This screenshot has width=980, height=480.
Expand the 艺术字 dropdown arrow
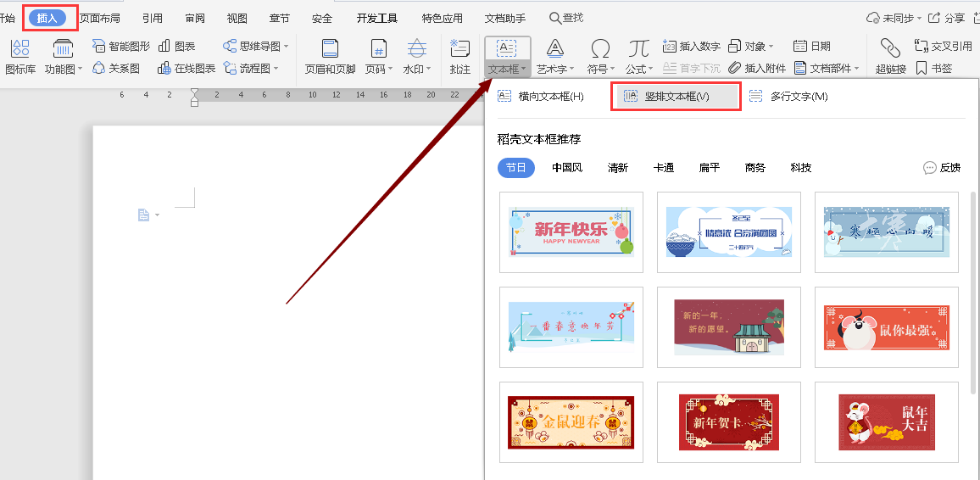[572, 70]
